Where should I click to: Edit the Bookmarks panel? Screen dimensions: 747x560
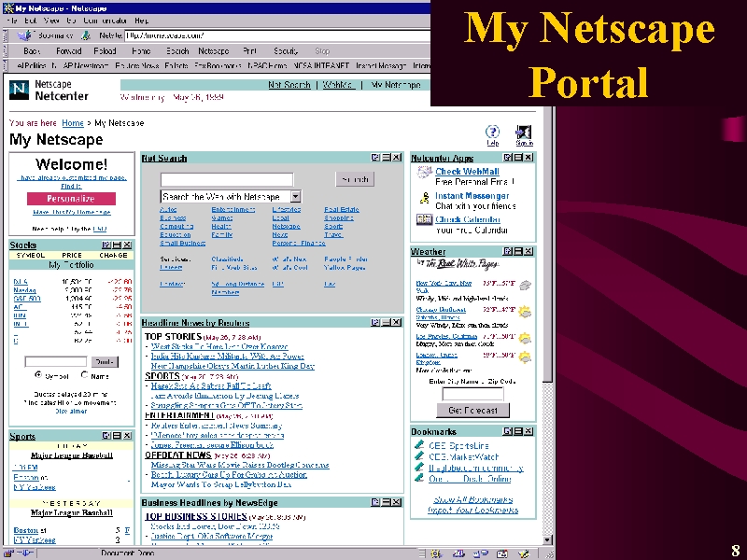508,431
